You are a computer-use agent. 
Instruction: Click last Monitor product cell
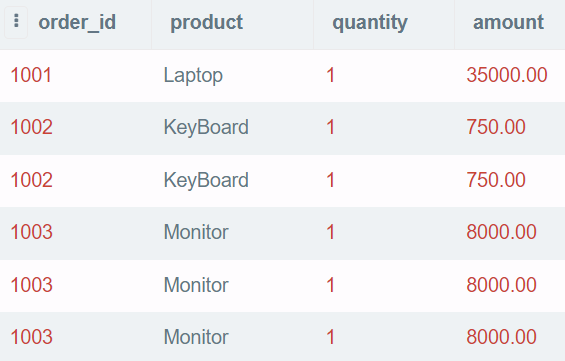point(196,337)
